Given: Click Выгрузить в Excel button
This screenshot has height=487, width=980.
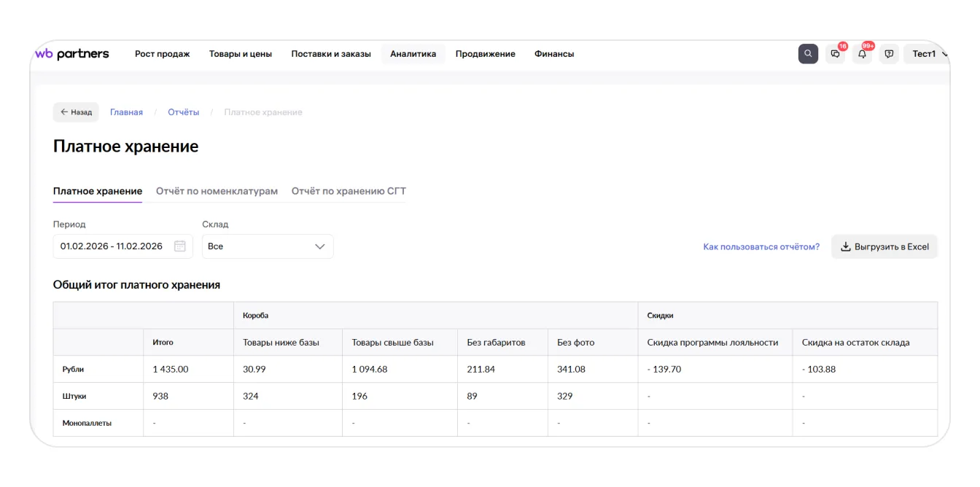Looking at the screenshot, I should [x=884, y=246].
